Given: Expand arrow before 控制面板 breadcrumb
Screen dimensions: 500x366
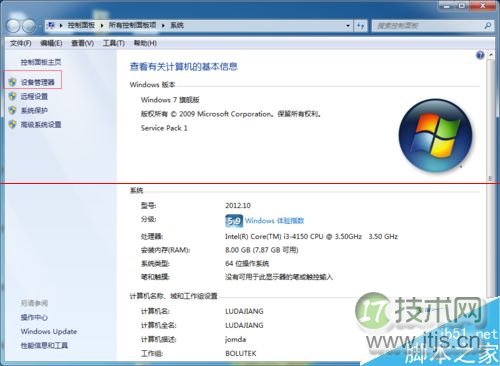Looking at the screenshot, I should (x=61, y=26).
